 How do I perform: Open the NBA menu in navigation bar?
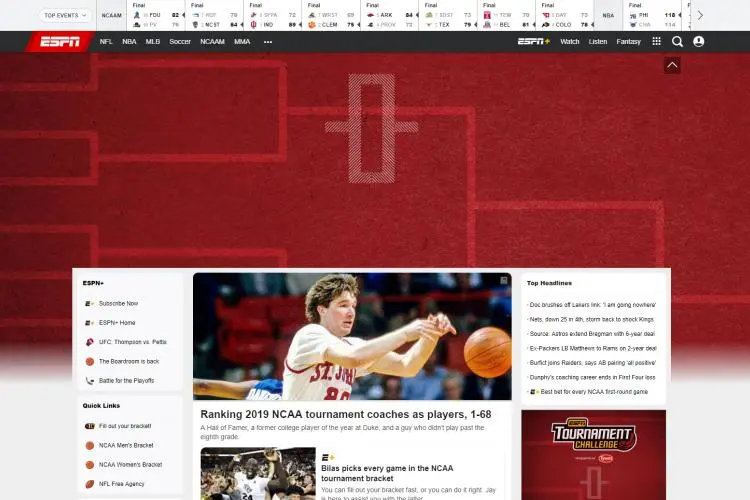point(129,42)
